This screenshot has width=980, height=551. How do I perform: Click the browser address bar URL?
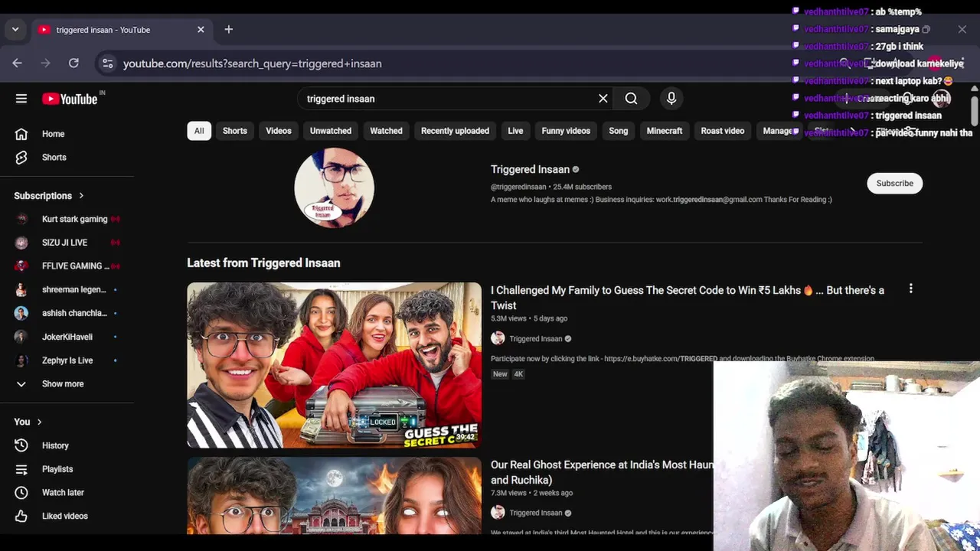(253, 64)
